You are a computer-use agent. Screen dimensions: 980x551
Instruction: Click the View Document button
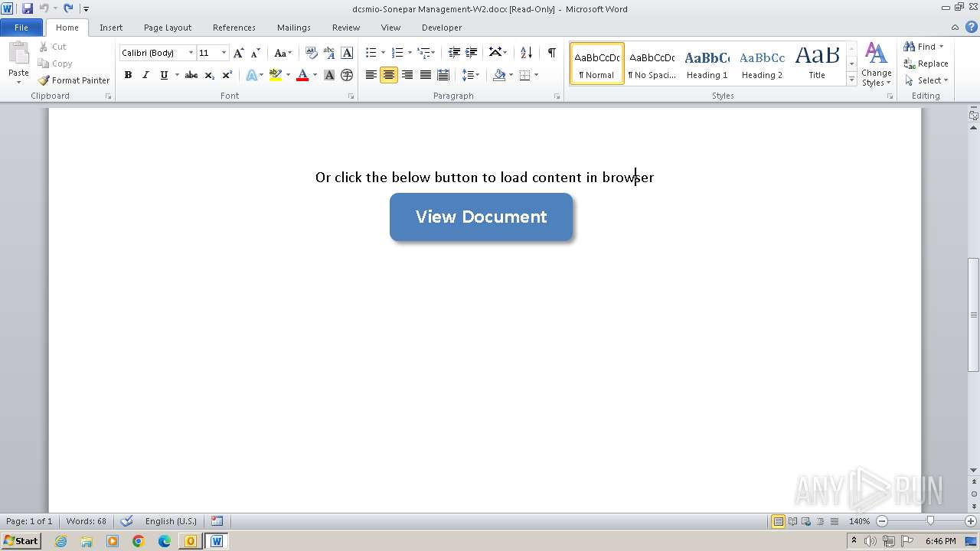tap(481, 217)
